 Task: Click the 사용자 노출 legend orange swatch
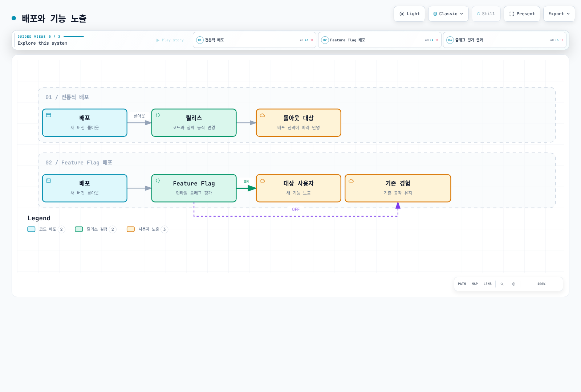pyautogui.click(x=131, y=229)
